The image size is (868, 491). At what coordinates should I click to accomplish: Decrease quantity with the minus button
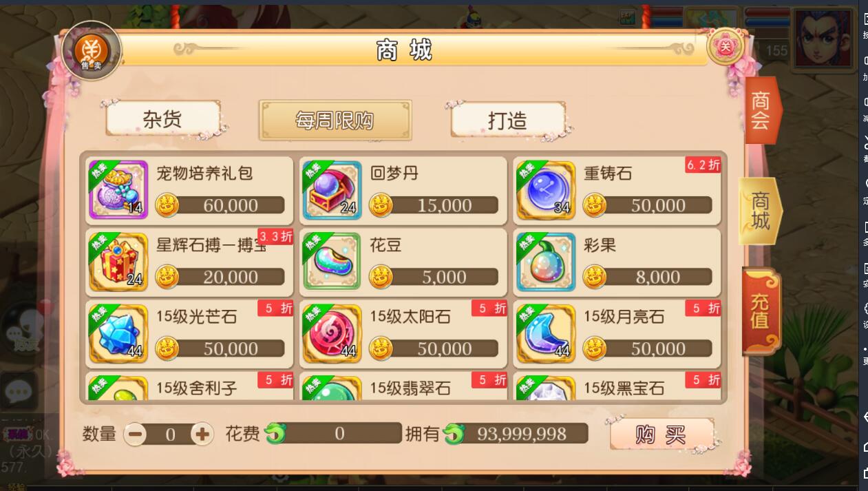click(135, 434)
